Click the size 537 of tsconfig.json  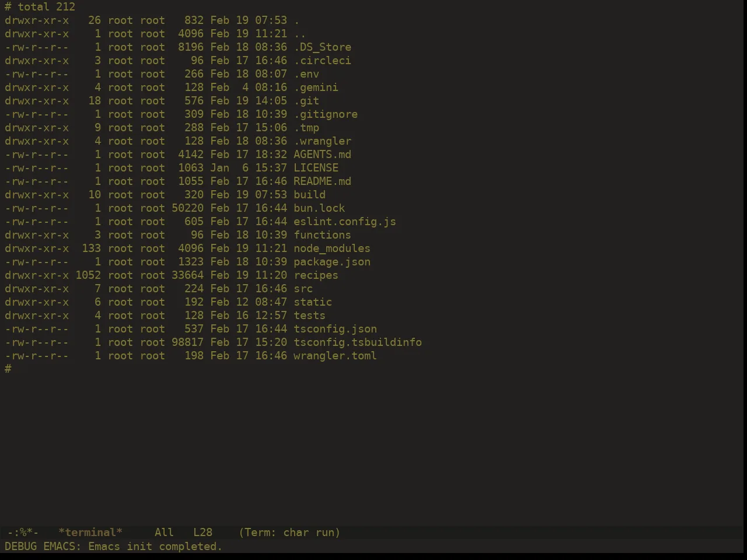194,329
